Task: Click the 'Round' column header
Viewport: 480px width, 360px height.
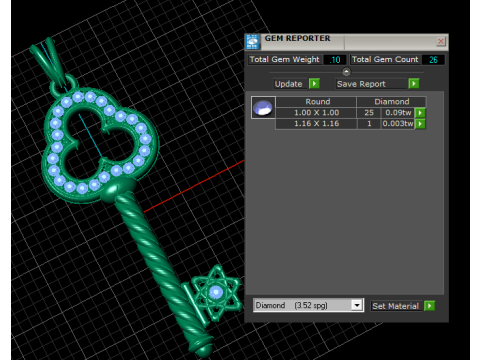Action: (317, 102)
